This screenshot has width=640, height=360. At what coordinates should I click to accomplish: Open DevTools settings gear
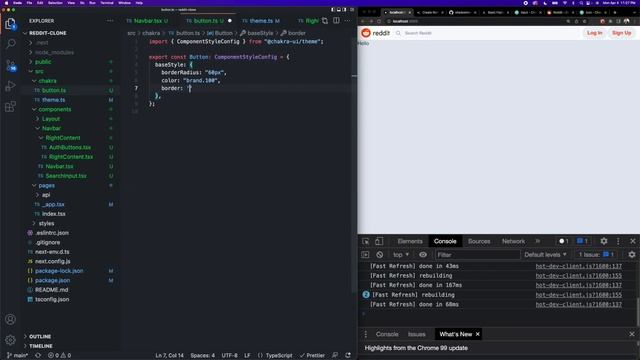604,241
